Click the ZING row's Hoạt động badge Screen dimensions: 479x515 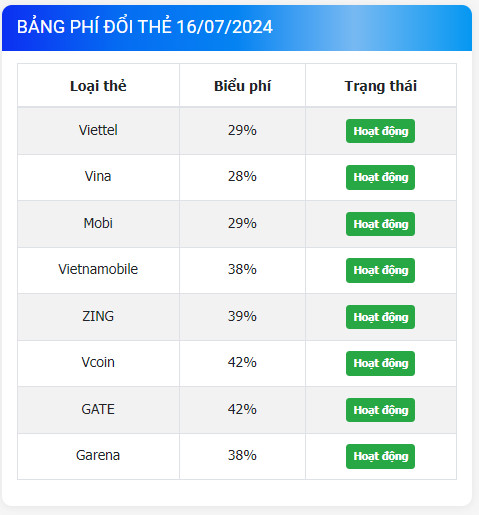380,317
